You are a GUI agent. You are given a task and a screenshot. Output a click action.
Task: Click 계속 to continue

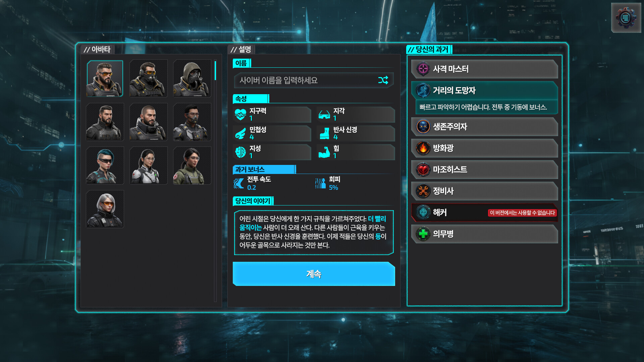point(314,274)
